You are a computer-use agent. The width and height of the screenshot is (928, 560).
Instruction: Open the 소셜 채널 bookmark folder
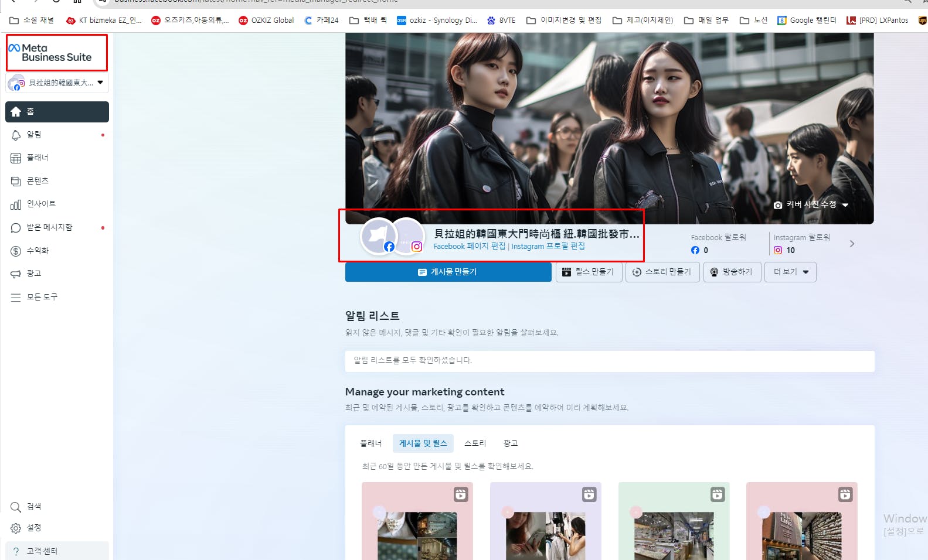(x=32, y=21)
